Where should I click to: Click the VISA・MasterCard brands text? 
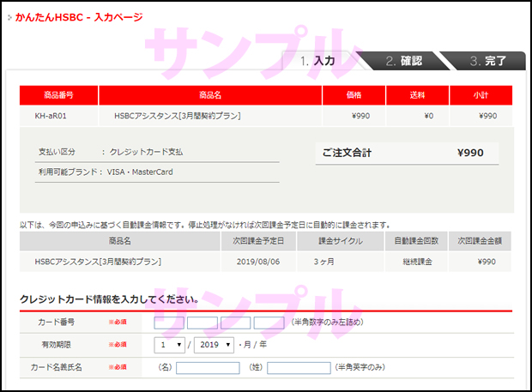click(140, 172)
